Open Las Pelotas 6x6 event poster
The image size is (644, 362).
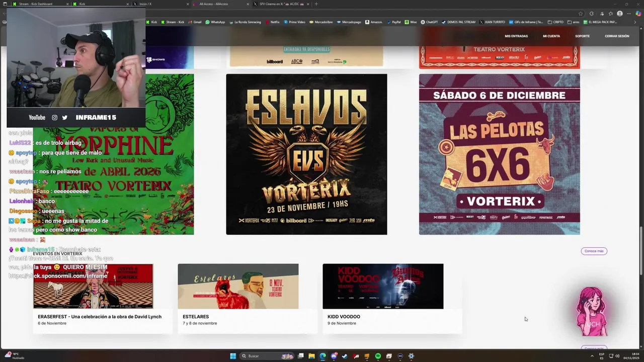[500, 154]
